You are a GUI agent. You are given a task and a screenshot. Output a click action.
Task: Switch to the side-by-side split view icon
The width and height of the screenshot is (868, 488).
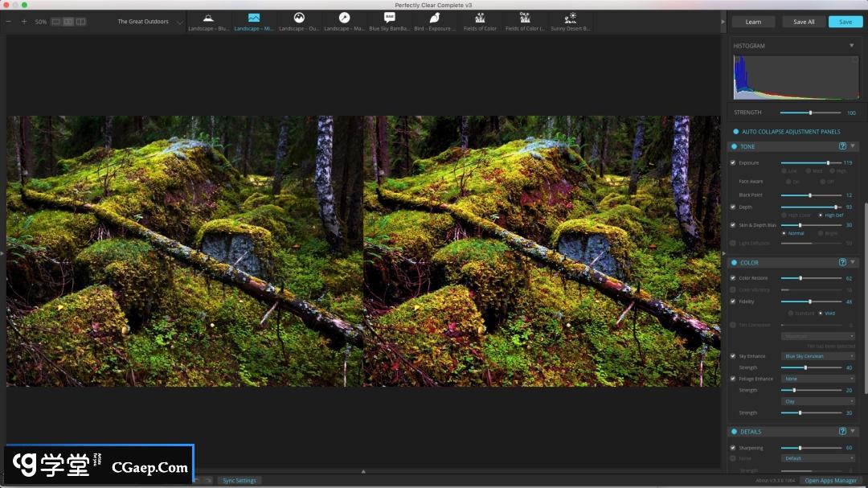click(80, 22)
